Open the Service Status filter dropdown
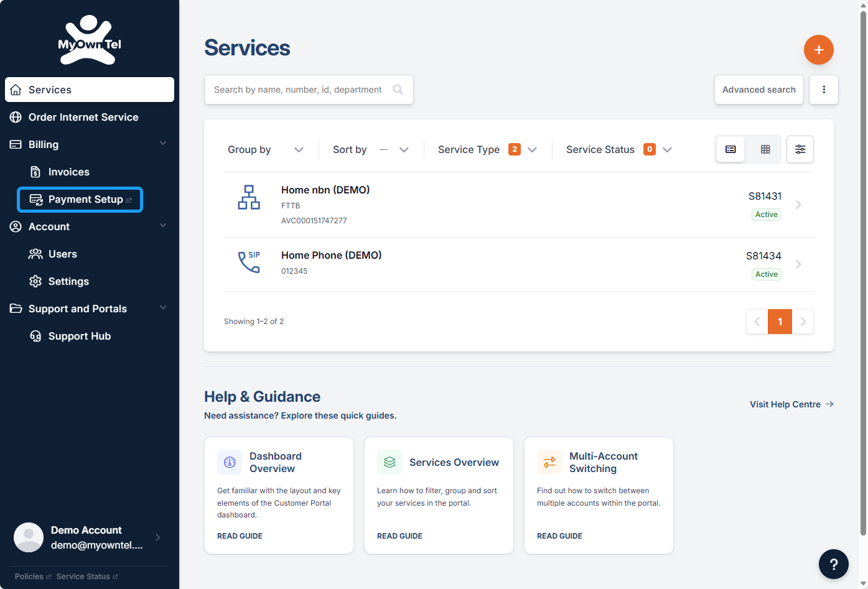The width and height of the screenshot is (868, 589). pos(619,149)
